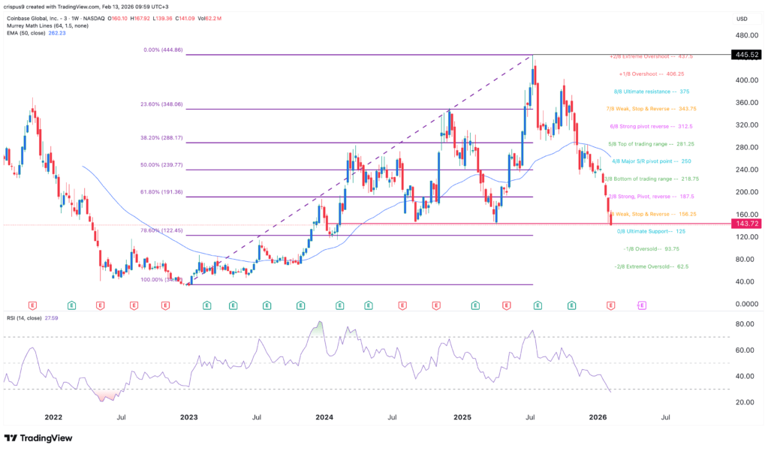Select the EMA (50, close) indicator legend
768x451 pixels.
click(26, 33)
